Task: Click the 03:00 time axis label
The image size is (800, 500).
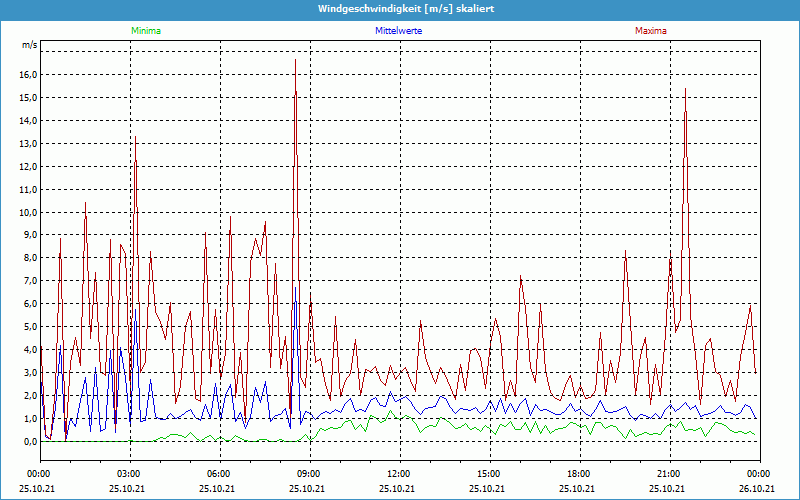Action: pos(129,474)
